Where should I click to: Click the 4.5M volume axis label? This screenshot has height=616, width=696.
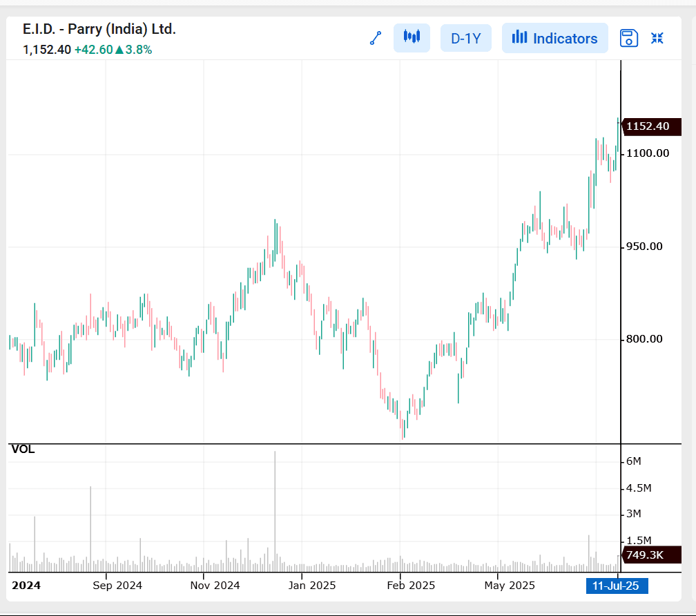click(x=639, y=488)
